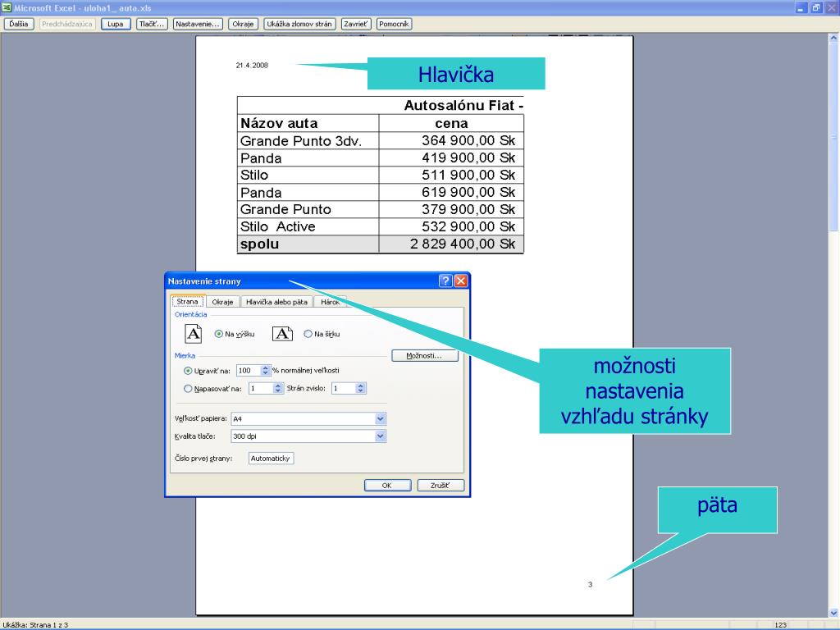Cancel dialog with Zrušiť button
840x630 pixels.
441,486
